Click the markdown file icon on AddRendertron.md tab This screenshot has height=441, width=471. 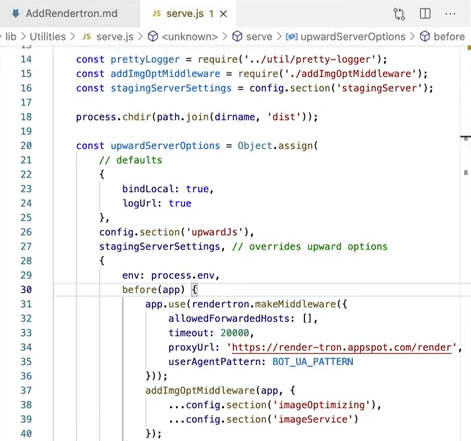tap(15, 13)
